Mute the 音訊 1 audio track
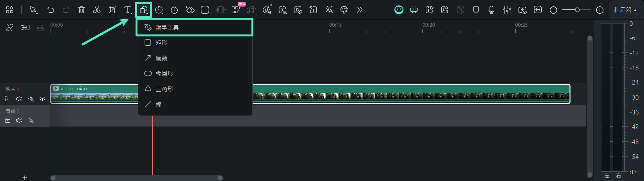The height and width of the screenshot is (181, 644). [19, 120]
